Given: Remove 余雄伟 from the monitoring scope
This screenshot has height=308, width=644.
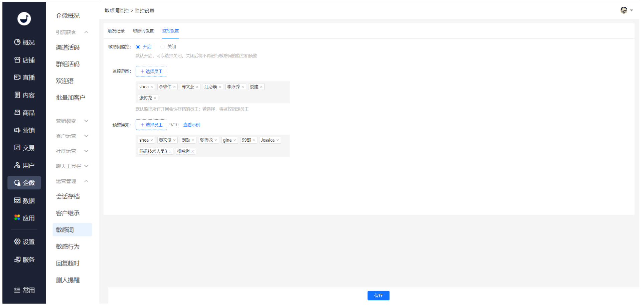Looking at the screenshot, I should pyautogui.click(x=174, y=87).
